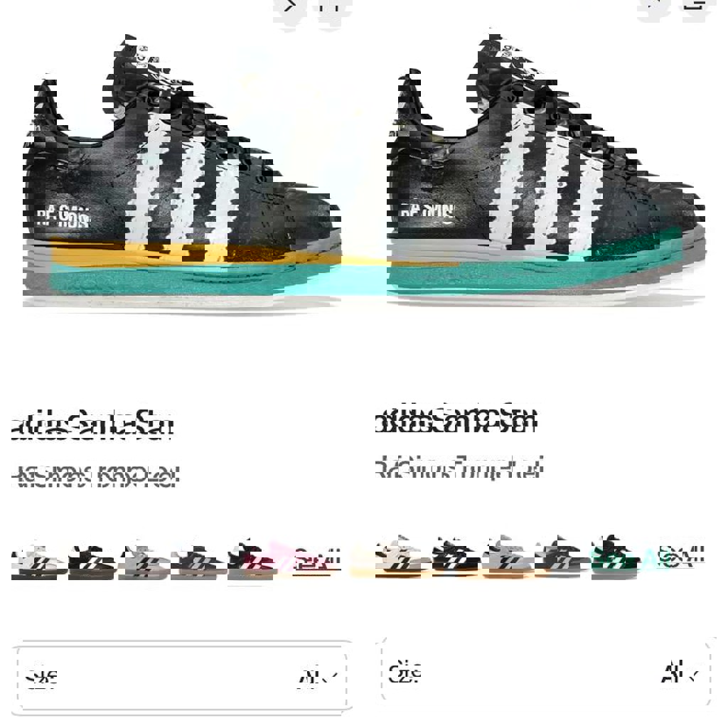Choose the second black colorway thumbnail on the left card
Image resolution: width=728 pixels, height=728 pixels.
point(92,562)
